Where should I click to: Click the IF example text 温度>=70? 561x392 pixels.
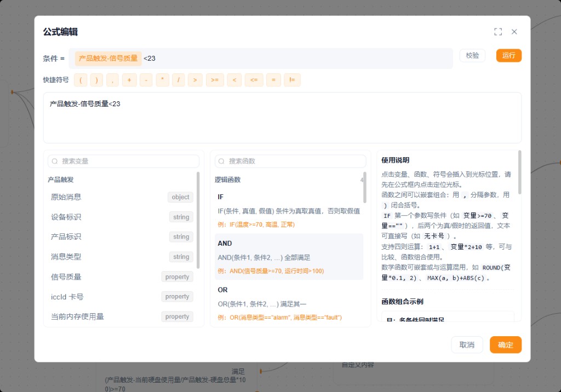pos(256,224)
